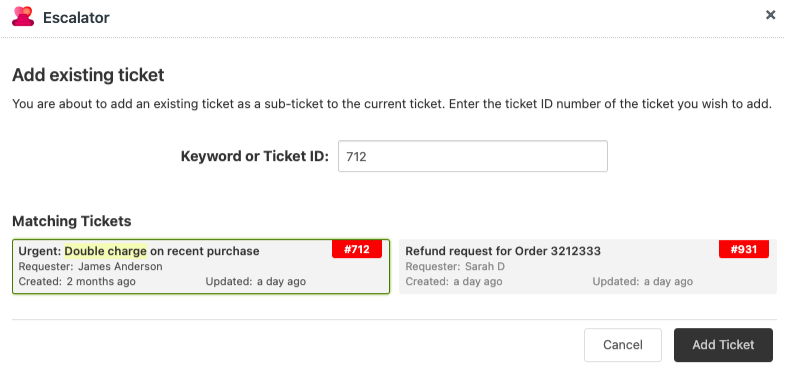Click the Add existing ticket heading
Viewport: 785px width, 374px height.
(x=88, y=75)
